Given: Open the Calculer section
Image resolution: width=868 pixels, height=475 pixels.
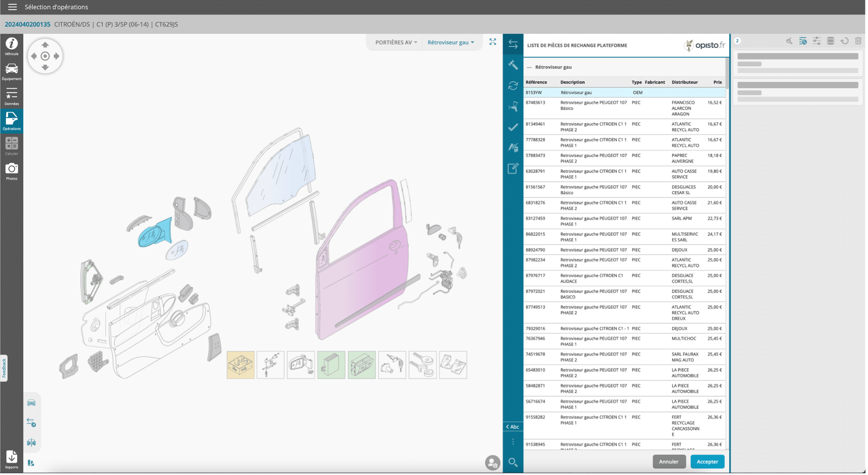Looking at the screenshot, I should pyautogui.click(x=12, y=146).
